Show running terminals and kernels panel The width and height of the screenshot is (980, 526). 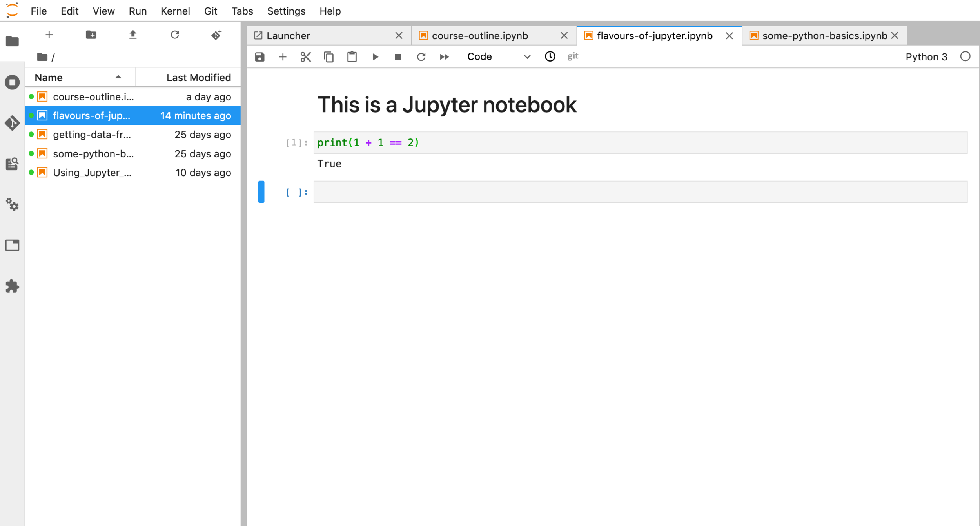(x=12, y=82)
